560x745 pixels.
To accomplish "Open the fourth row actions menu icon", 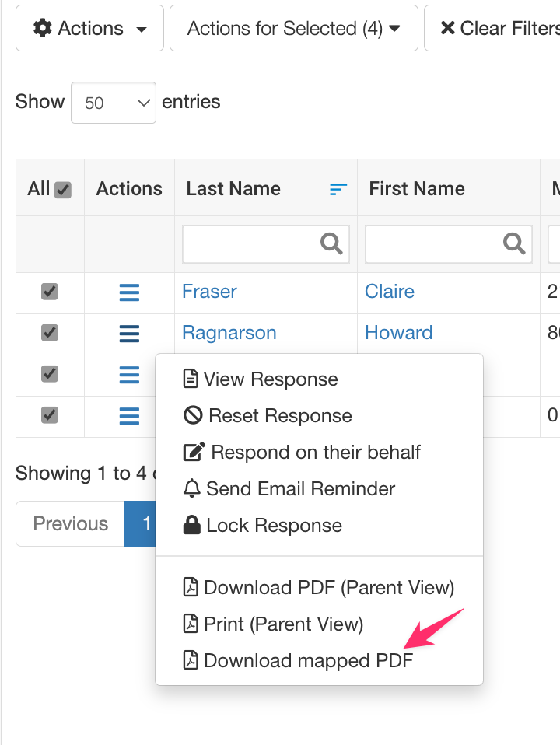I will pyautogui.click(x=129, y=416).
